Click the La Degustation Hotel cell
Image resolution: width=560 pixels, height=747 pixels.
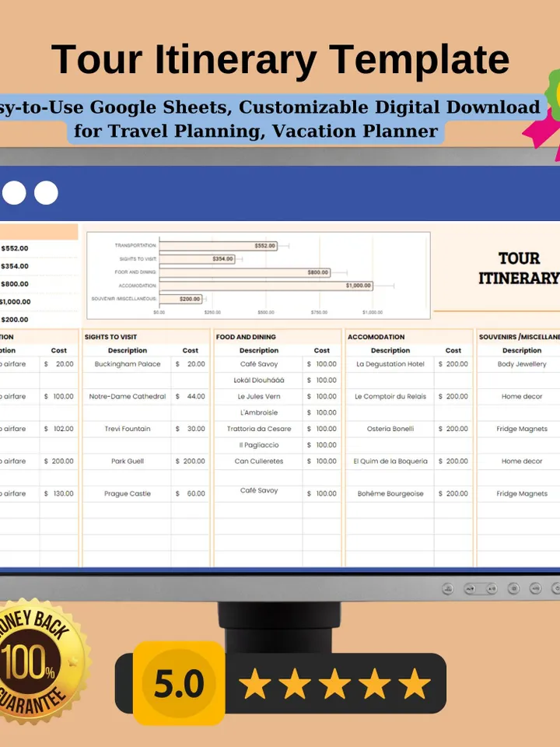(x=390, y=364)
